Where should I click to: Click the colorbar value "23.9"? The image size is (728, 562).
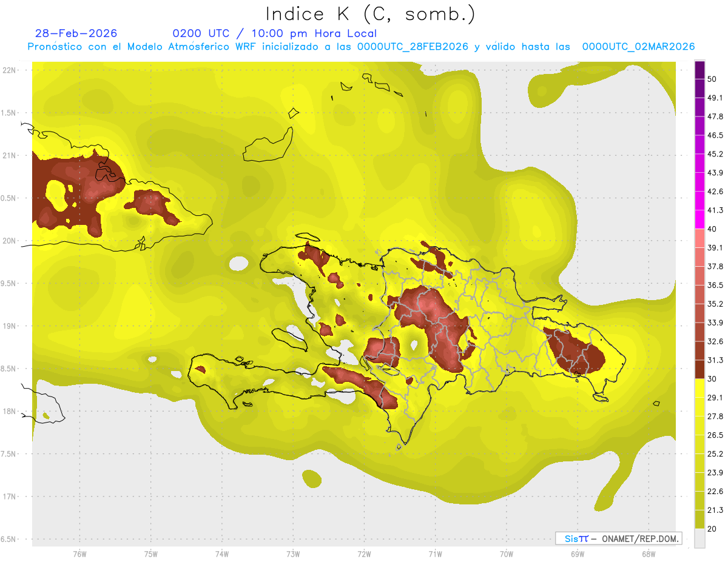715,472
